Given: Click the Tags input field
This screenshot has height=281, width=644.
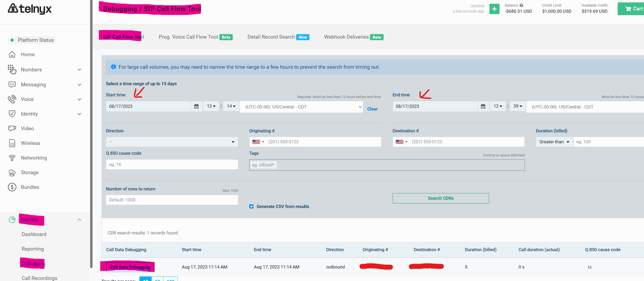Looking at the screenshot, I should pos(387,165).
